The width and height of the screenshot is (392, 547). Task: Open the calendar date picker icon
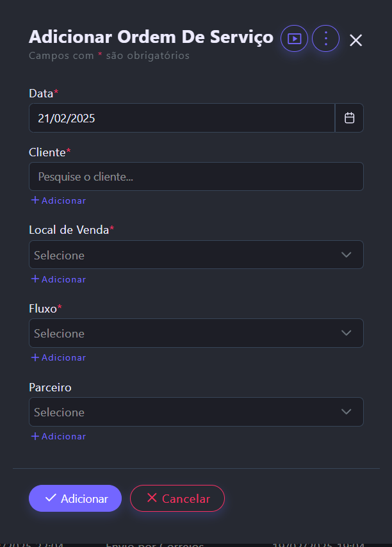coord(350,118)
